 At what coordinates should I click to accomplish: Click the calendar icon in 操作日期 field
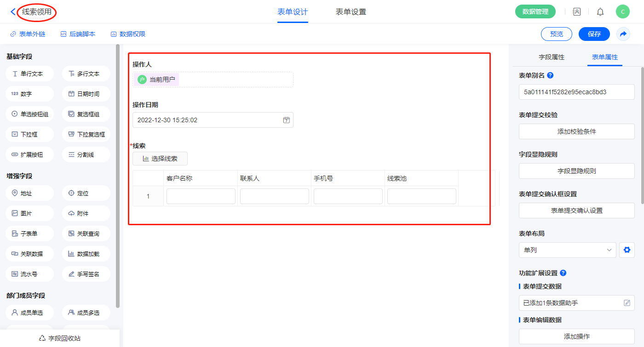tap(286, 120)
